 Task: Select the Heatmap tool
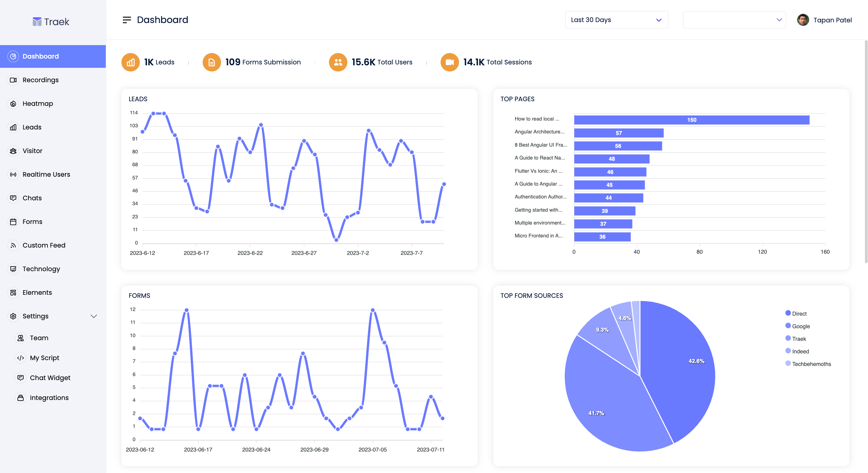(x=13, y=103)
